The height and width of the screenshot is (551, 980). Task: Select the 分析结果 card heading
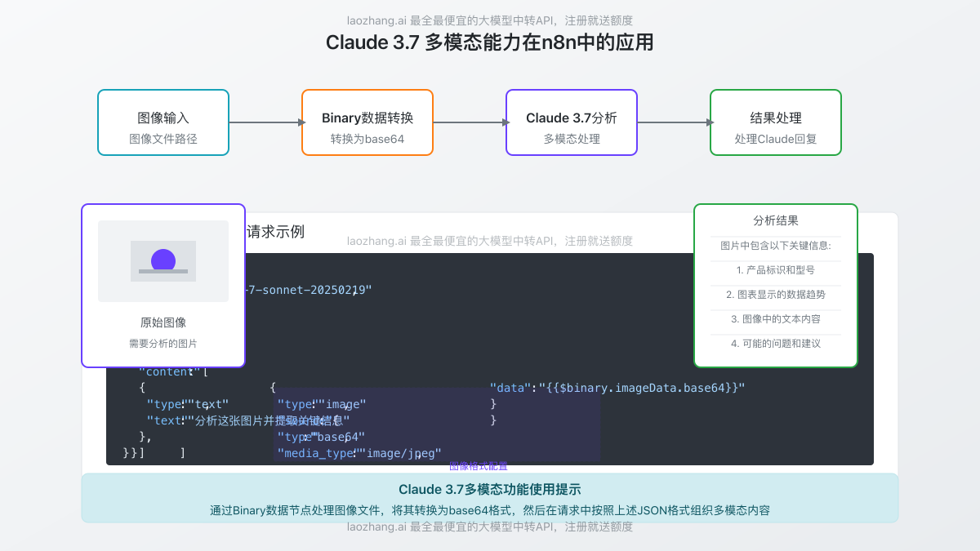pyautogui.click(x=776, y=220)
